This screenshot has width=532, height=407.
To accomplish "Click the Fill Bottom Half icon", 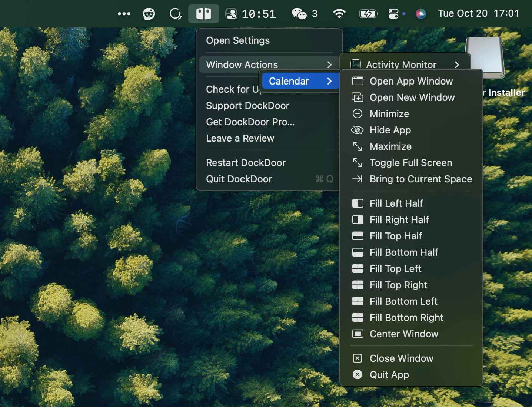I will pyautogui.click(x=358, y=252).
